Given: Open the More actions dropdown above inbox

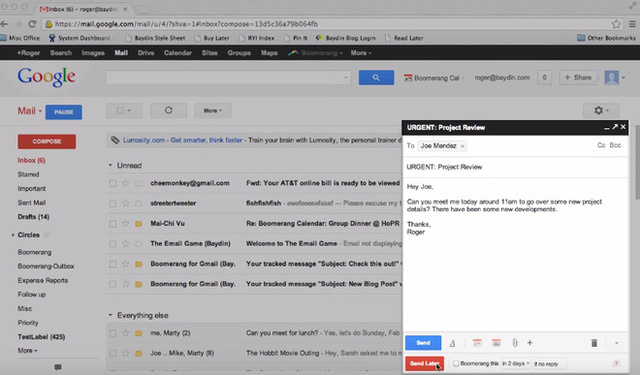Looking at the screenshot, I should (213, 111).
